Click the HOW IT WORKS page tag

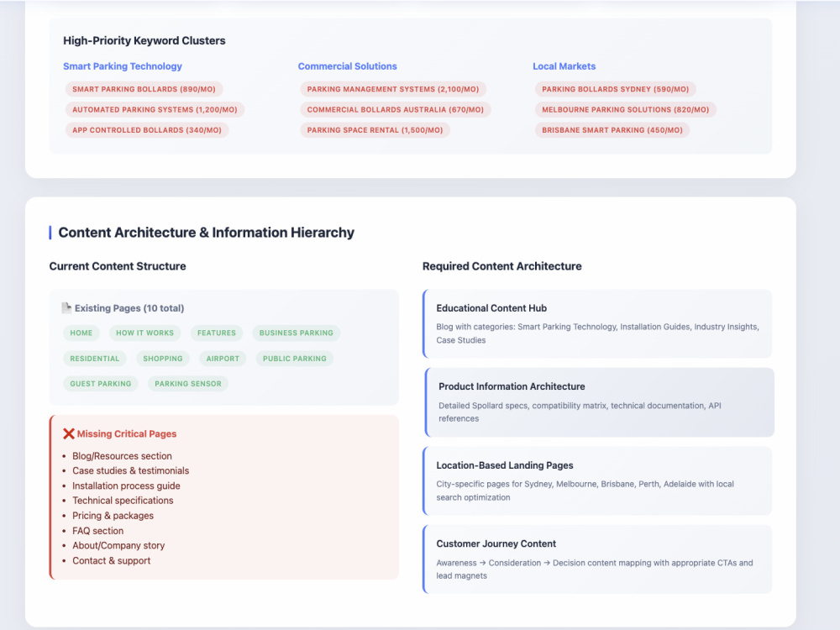pyautogui.click(x=145, y=333)
